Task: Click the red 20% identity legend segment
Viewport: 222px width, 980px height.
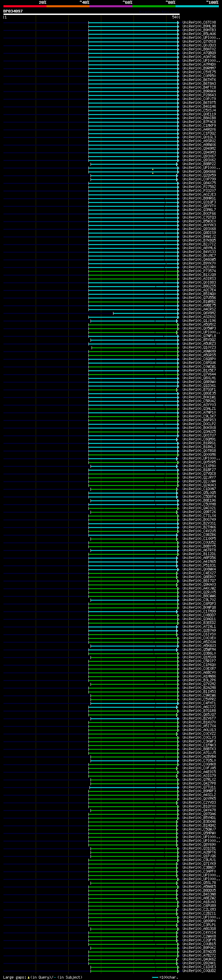Action: [x=25, y=6]
